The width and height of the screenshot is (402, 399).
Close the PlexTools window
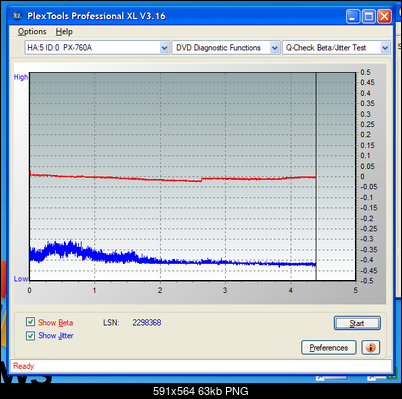(x=384, y=16)
